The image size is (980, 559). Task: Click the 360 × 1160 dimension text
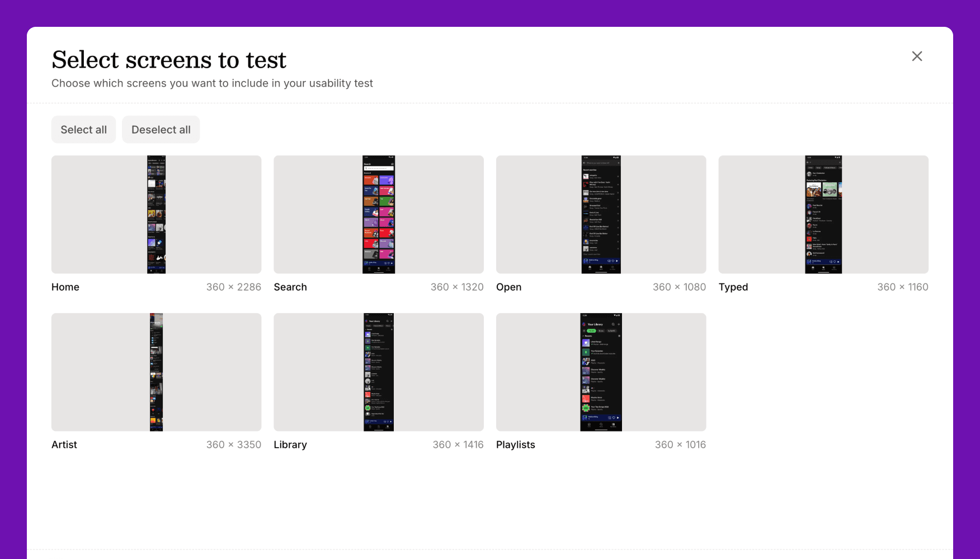tap(903, 287)
